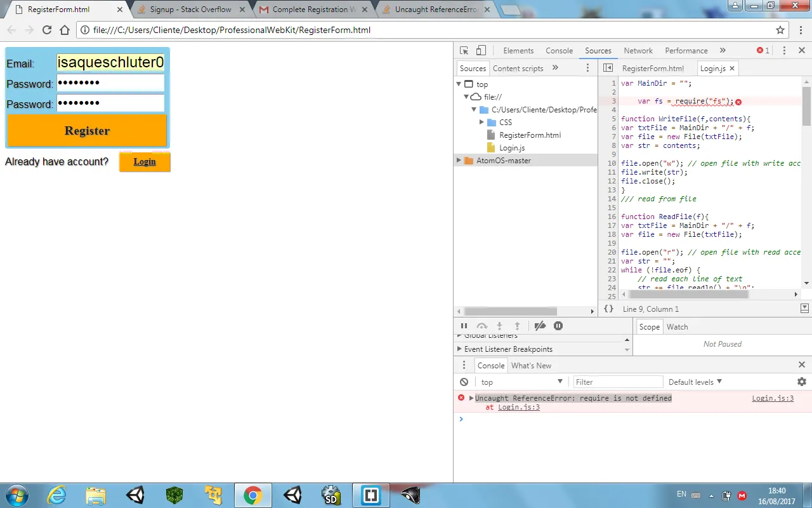Toggle deactivate breakpoints icon
Viewport: 812px width, 508px height.
(540, 326)
